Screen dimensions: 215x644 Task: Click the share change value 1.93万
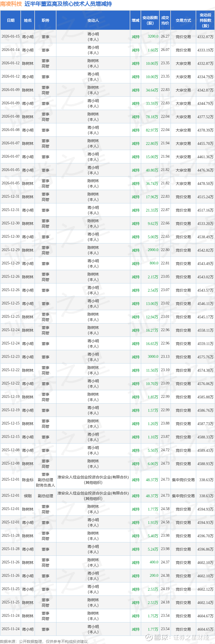(x=153, y=523)
